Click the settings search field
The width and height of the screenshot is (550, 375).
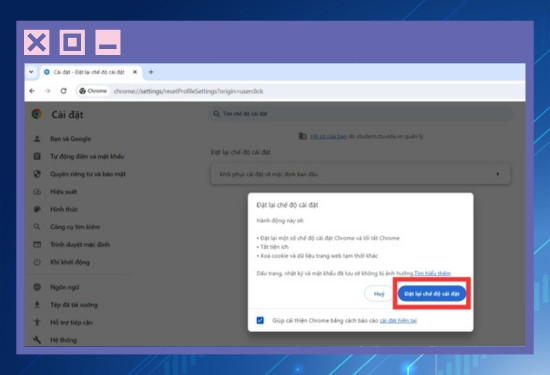(x=361, y=114)
